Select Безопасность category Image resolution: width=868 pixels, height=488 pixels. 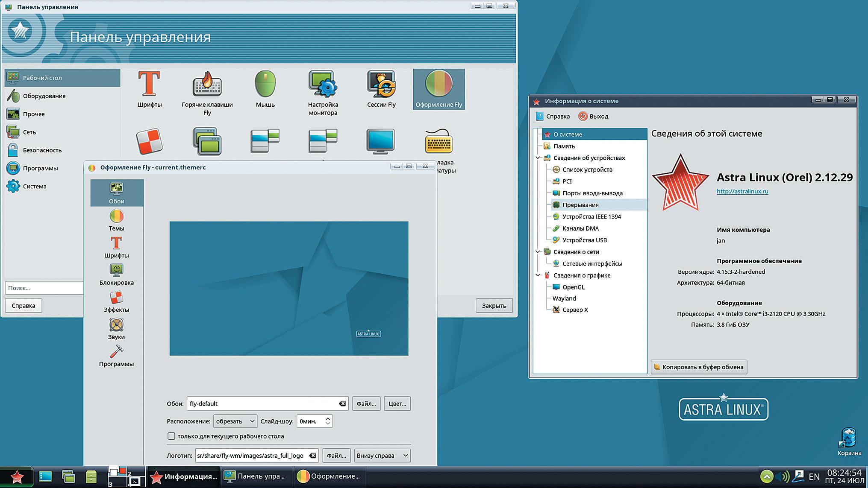[62, 150]
